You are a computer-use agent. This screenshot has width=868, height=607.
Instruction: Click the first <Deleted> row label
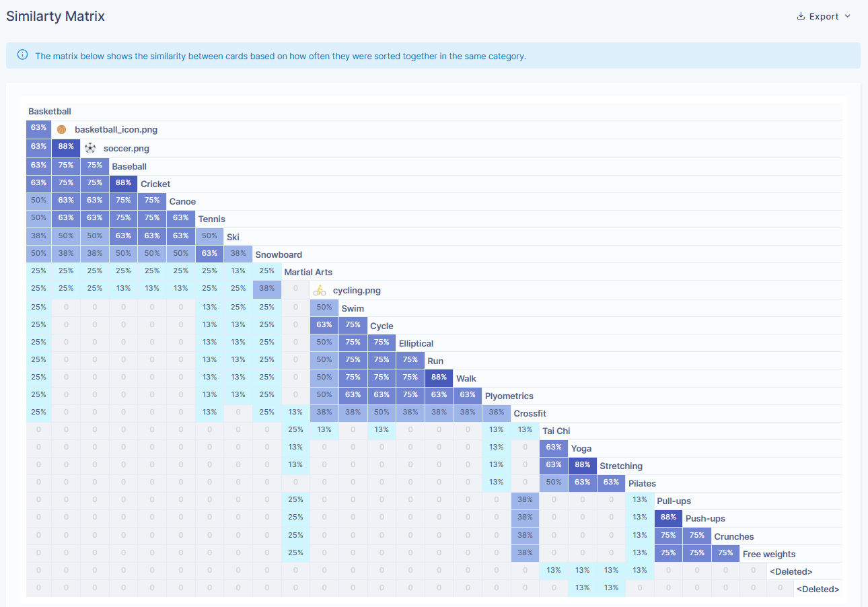[791, 571]
